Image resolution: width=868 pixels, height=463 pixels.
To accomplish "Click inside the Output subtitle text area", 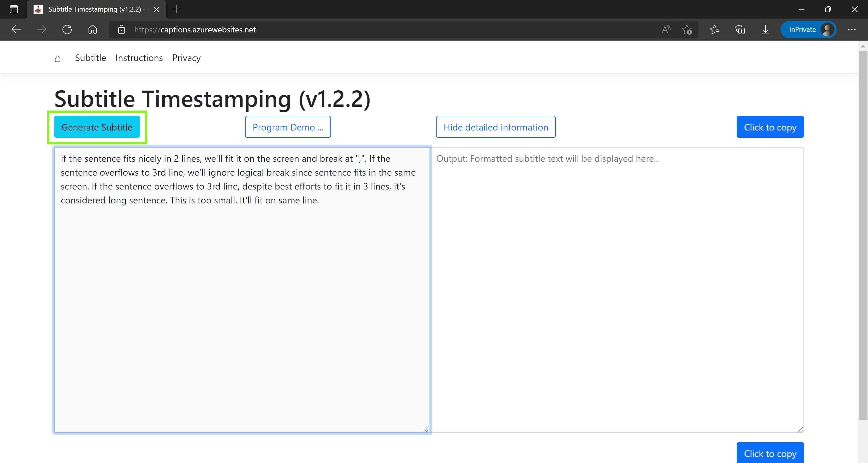I will pos(617,290).
